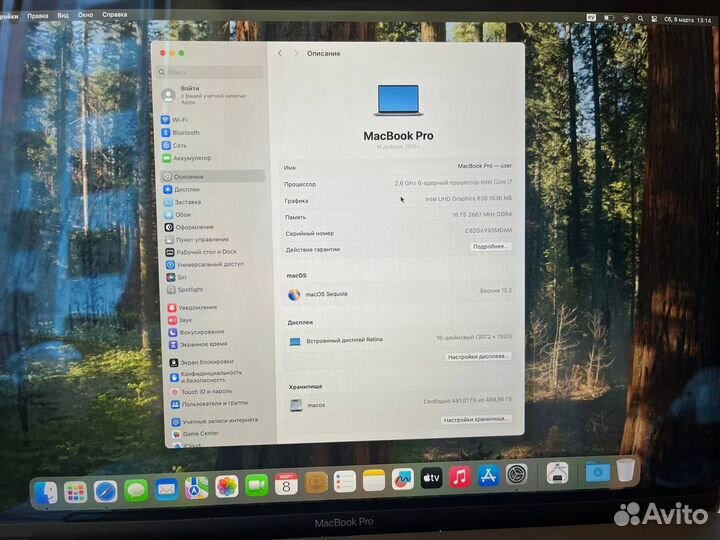The image size is (720, 540).
Task: Open Окно menu in menu bar
Action: pos(85,15)
